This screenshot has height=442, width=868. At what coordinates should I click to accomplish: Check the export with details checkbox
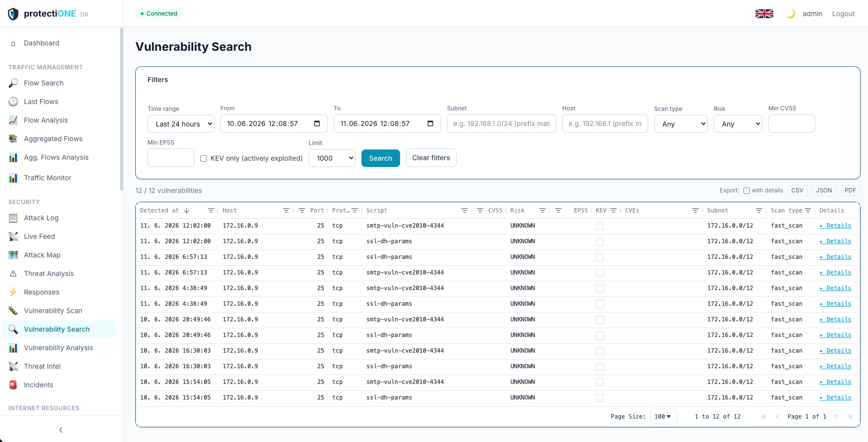click(746, 190)
